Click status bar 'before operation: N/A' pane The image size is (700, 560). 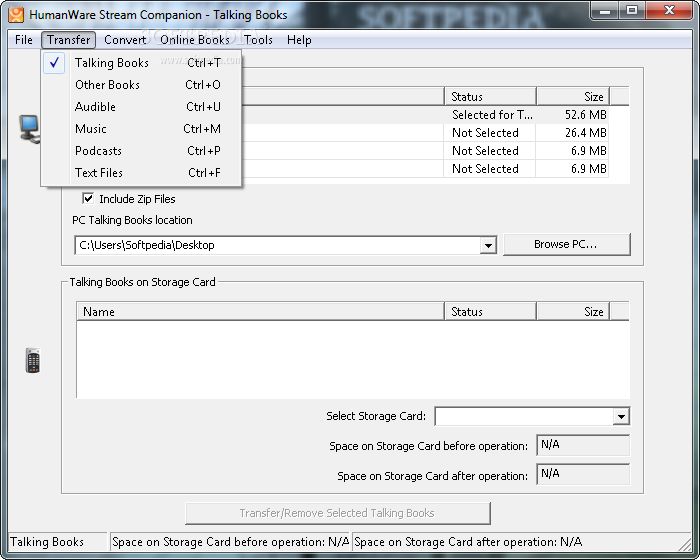point(230,542)
